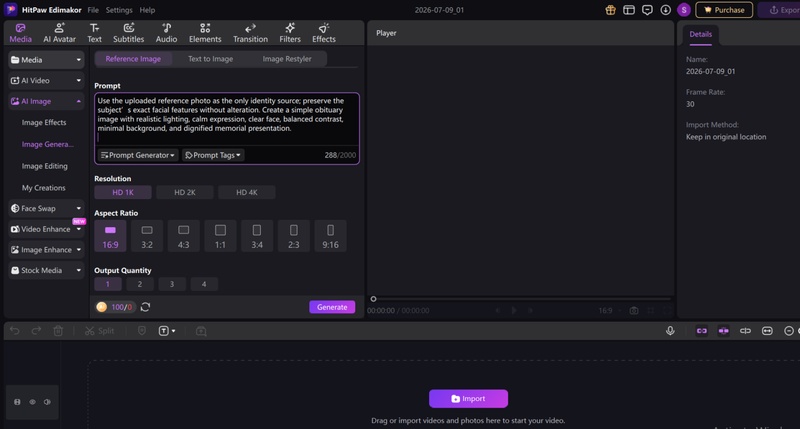Open the feedback message icon

tap(647, 10)
